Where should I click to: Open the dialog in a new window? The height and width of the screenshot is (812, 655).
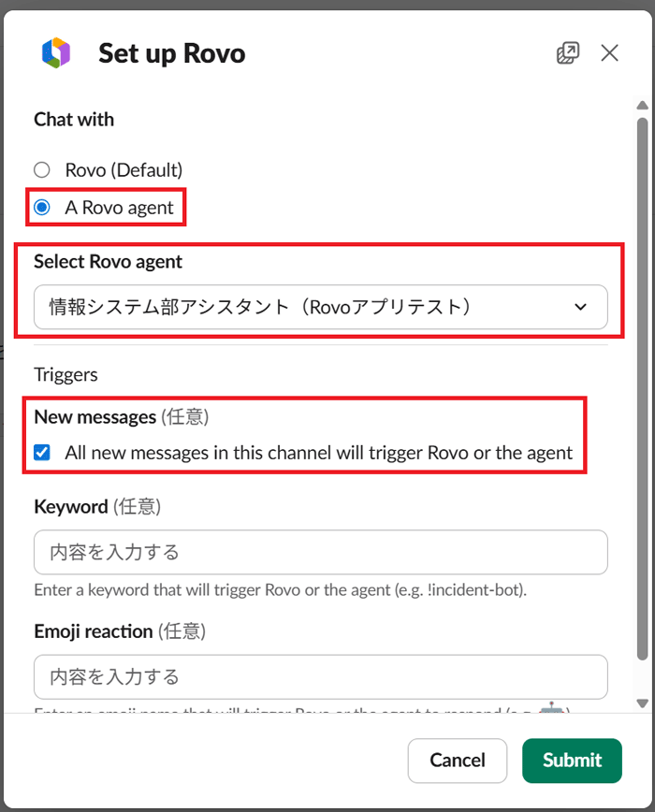click(x=568, y=52)
